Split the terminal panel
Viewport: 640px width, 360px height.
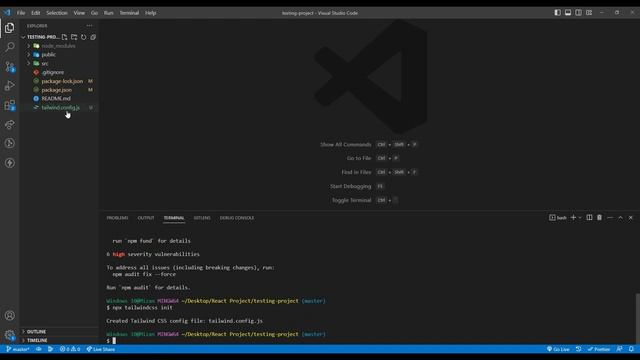click(589, 218)
